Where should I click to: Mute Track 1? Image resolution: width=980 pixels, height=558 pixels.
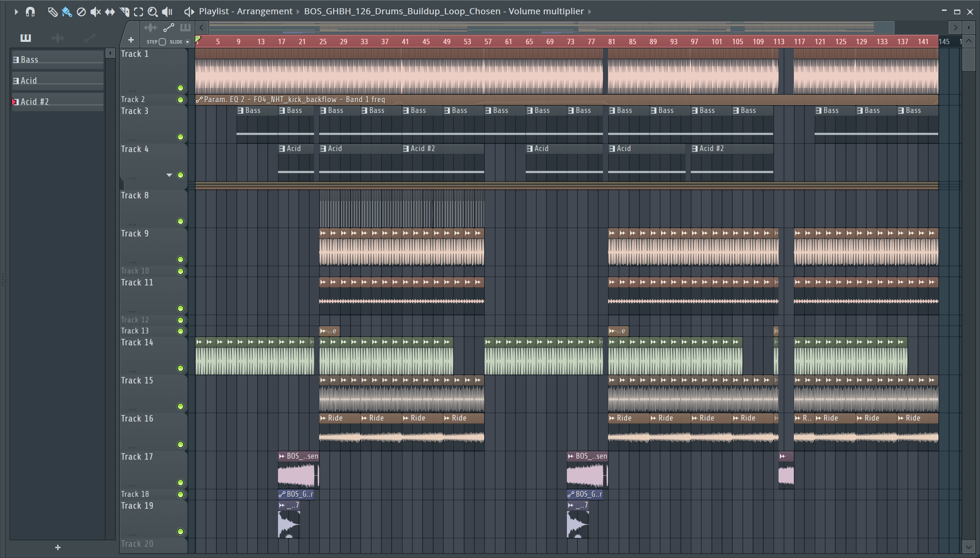tap(180, 88)
